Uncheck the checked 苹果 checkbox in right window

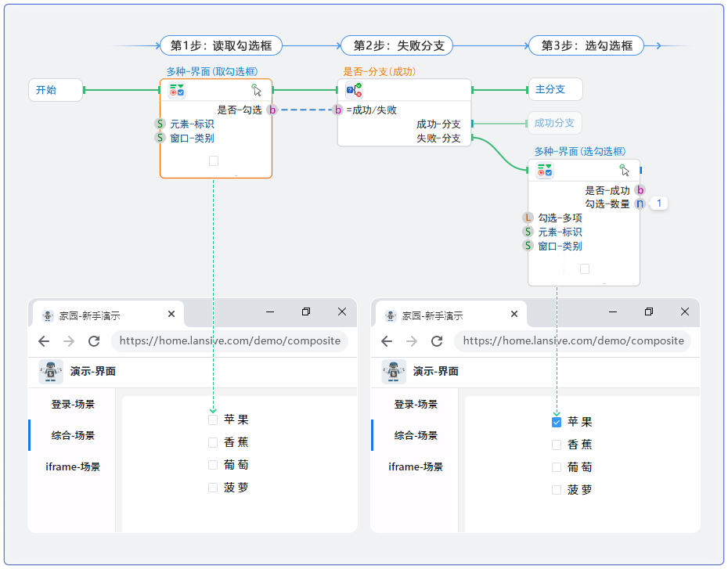click(557, 423)
